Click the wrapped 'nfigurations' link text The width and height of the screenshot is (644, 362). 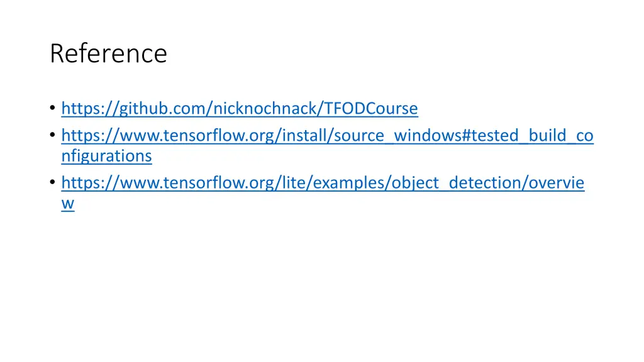(106, 156)
